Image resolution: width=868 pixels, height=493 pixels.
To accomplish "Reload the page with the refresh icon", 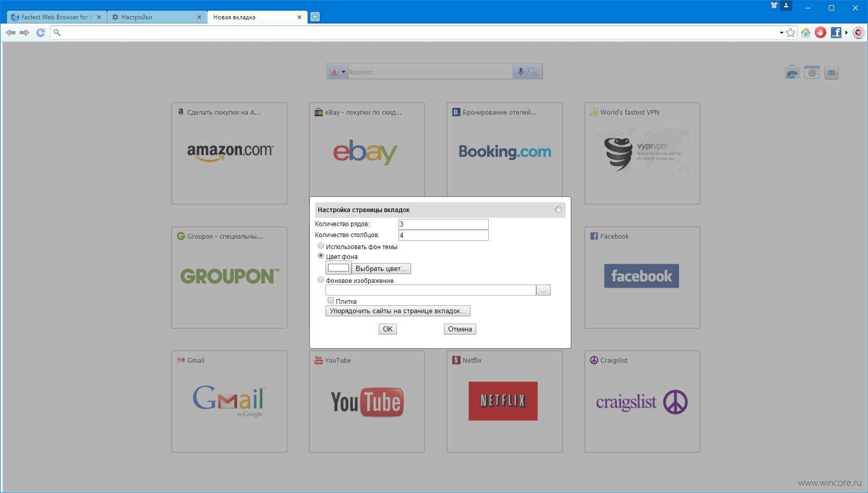I will [41, 32].
